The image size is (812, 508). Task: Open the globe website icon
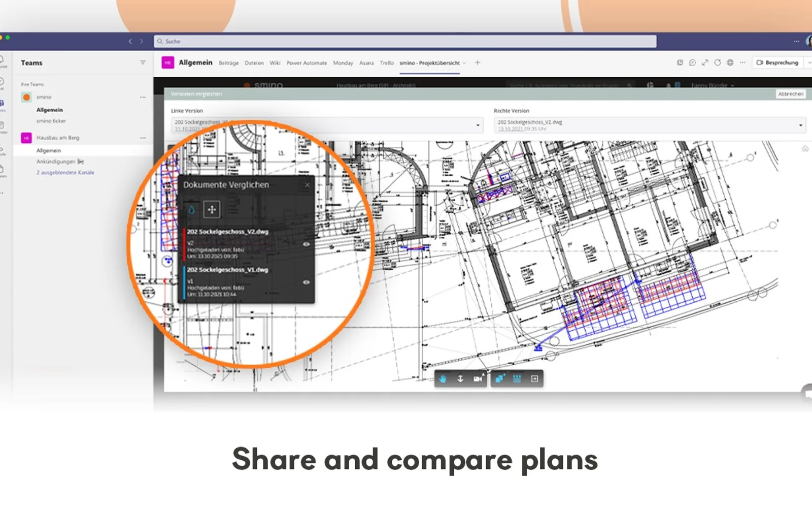tap(730, 62)
